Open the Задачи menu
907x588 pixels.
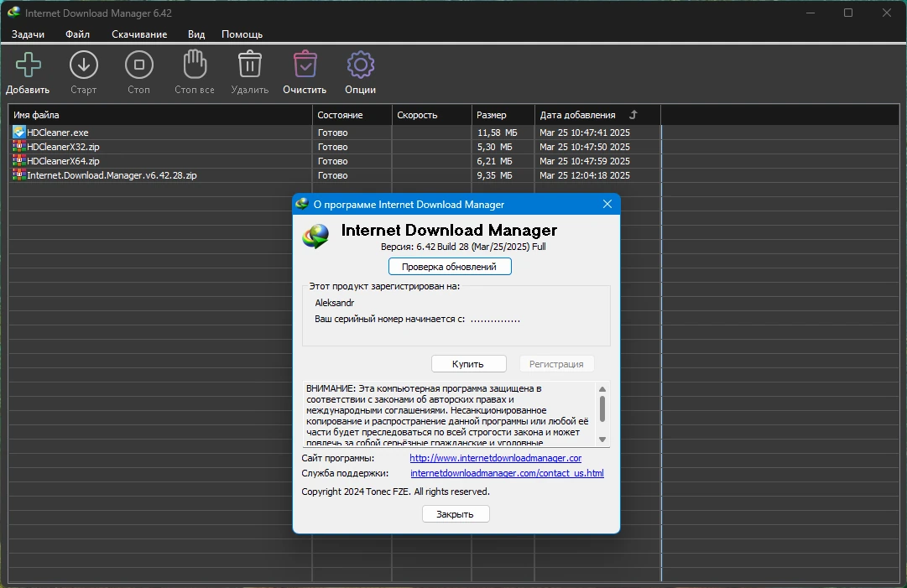28,34
